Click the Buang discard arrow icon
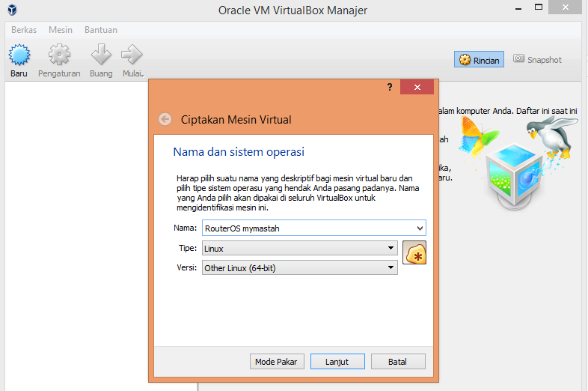The image size is (588, 391). tap(101, 55)
